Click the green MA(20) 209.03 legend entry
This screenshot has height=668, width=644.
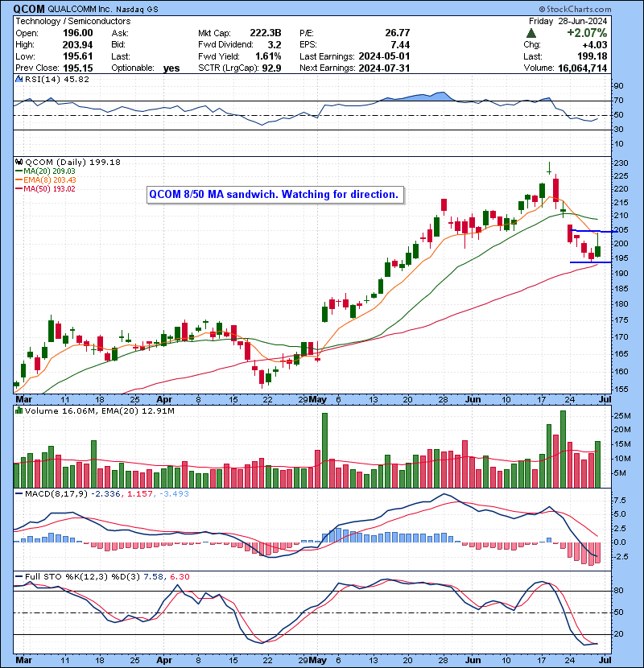[x=50, y=171]
